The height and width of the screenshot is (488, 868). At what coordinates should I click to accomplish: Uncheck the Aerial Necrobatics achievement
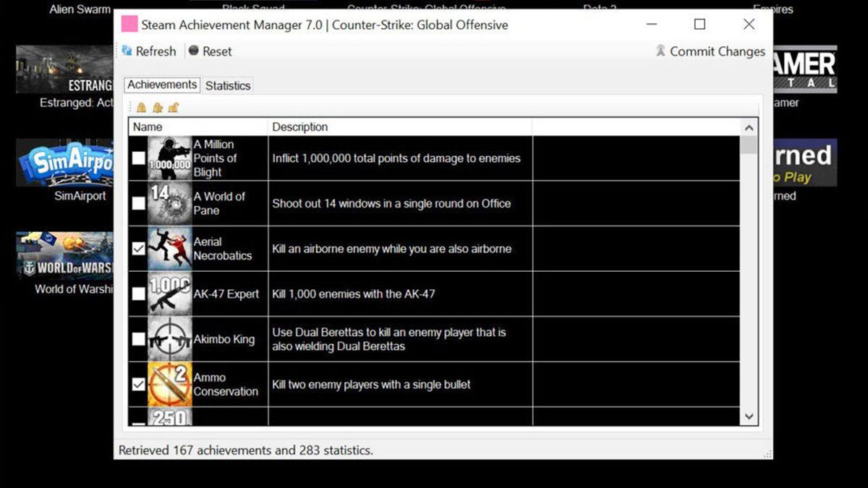click(x=137, y=248)
